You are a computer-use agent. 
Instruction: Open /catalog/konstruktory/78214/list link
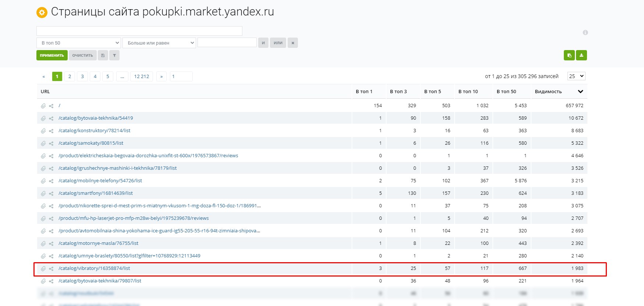click(95, 131)
